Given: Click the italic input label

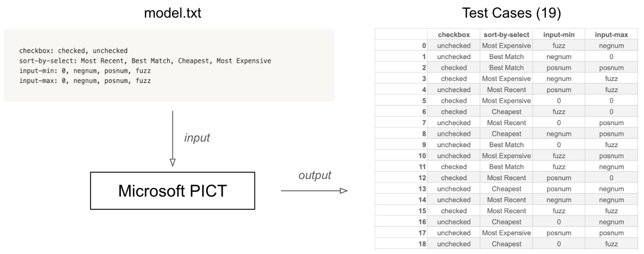Looking at the screenshot, I should click(x=197, y=138).
